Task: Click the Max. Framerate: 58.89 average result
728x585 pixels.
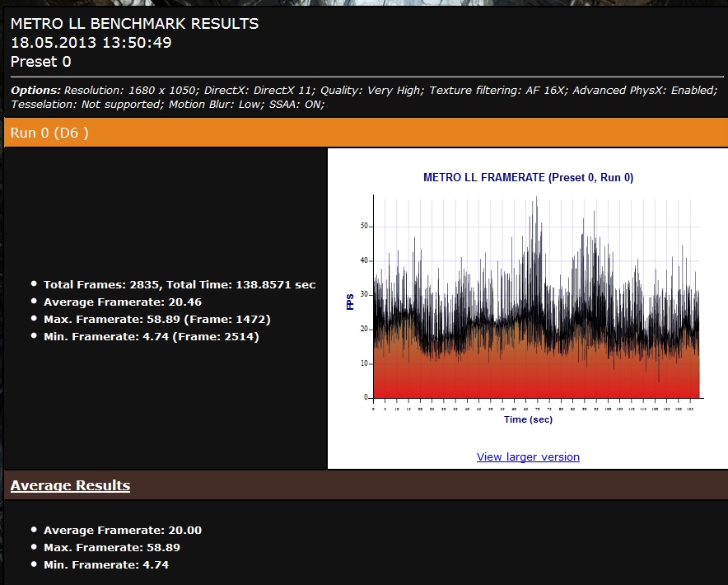Action: 112,547
